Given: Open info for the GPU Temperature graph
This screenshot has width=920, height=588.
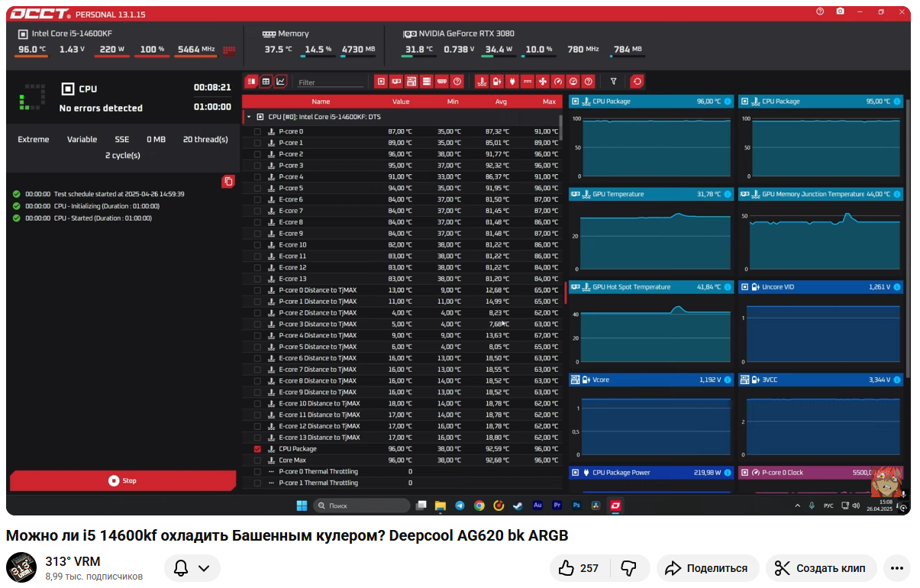Looking at the screenshot, I should 727,194.
